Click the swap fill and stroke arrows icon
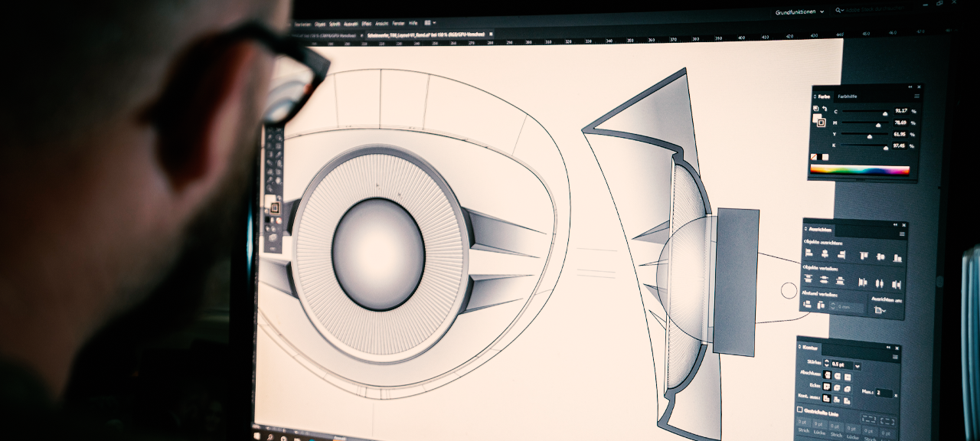The width and height of the screenshot is (980, 441). click(825, 107)
